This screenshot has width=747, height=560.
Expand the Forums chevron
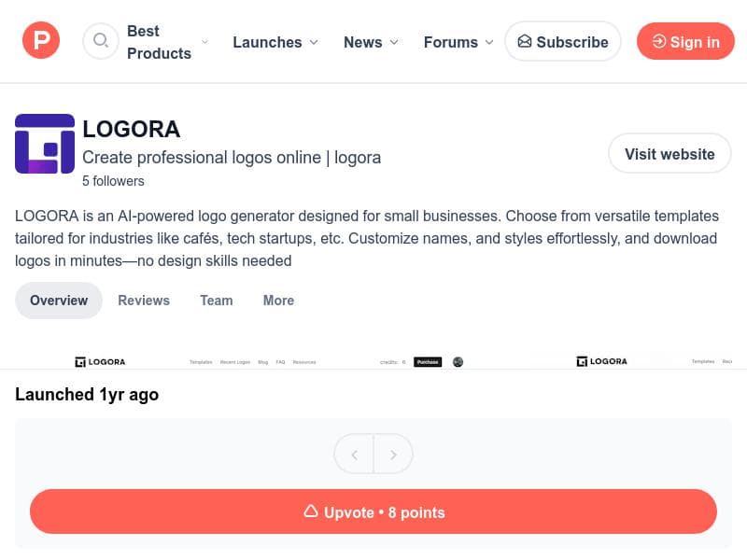click(x=489, y=42)
